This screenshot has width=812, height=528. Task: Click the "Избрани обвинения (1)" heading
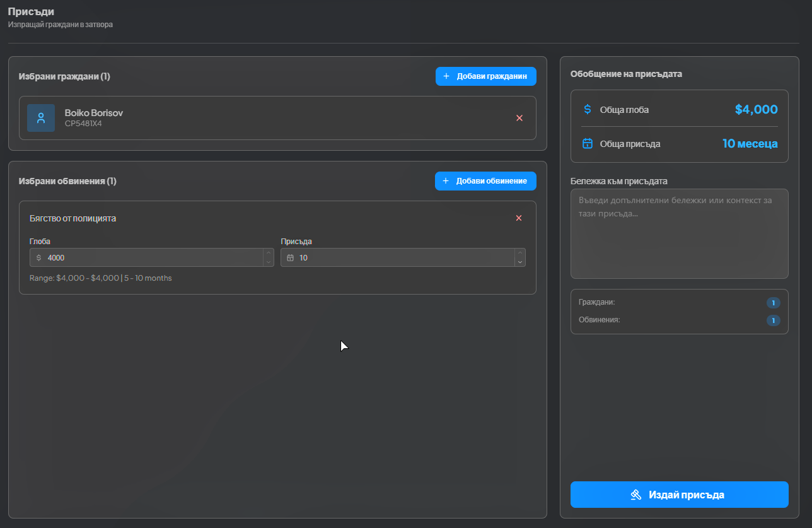67,181
